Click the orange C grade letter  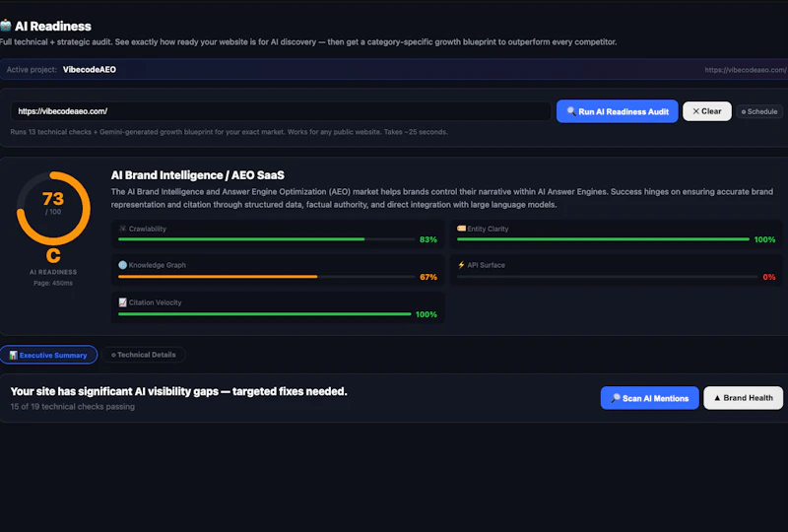53,255
